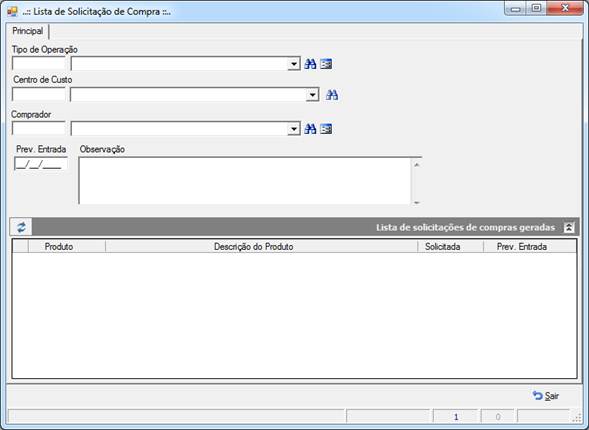
Task: Click the Prev. Entrada grid column header
Action: (530, 247)
